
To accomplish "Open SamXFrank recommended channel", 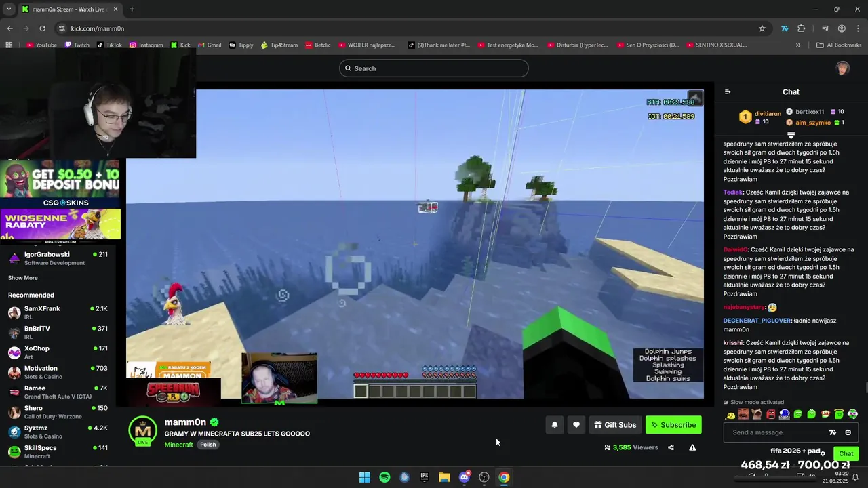I will point(58,312).
